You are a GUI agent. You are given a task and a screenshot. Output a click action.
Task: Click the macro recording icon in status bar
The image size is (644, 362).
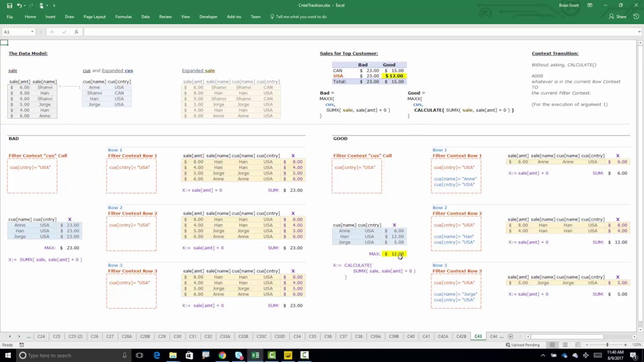[x=22, y=345]
